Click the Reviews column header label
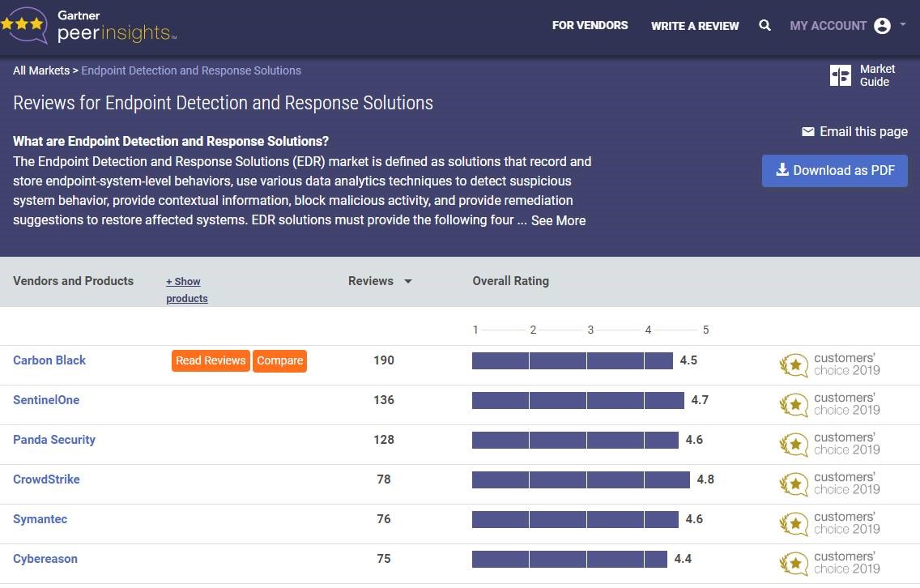This screenshot has width=920, height=588. pos(371,281)
